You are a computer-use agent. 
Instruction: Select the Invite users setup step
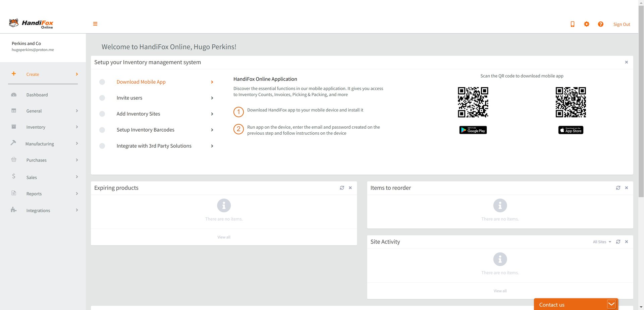click(x=129, y=98)
